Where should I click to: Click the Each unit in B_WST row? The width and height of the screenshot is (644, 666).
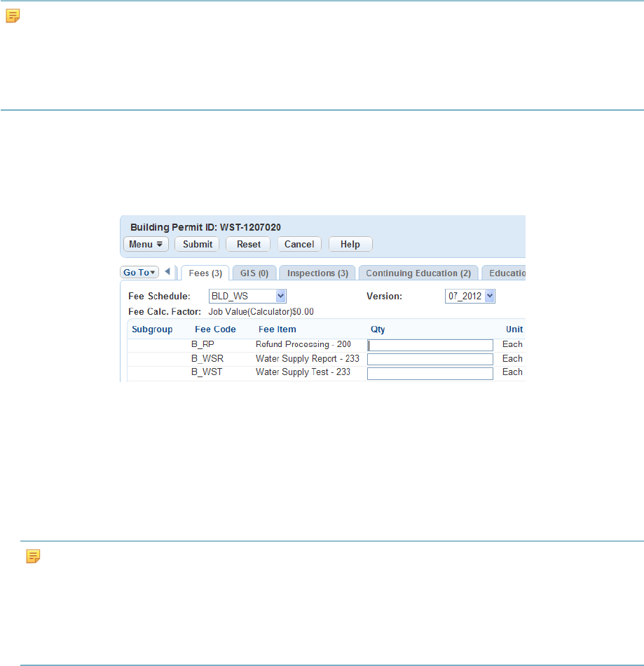coord(512,372)
